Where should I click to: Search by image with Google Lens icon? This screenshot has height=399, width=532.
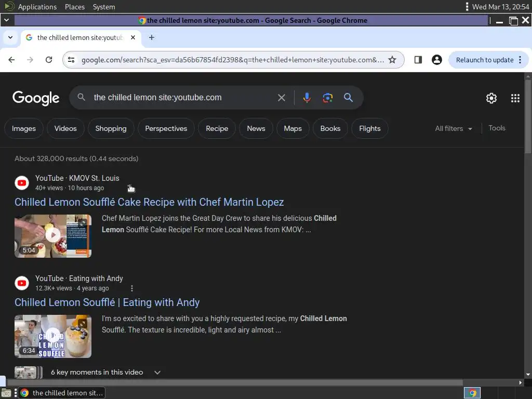coord(327,98)
